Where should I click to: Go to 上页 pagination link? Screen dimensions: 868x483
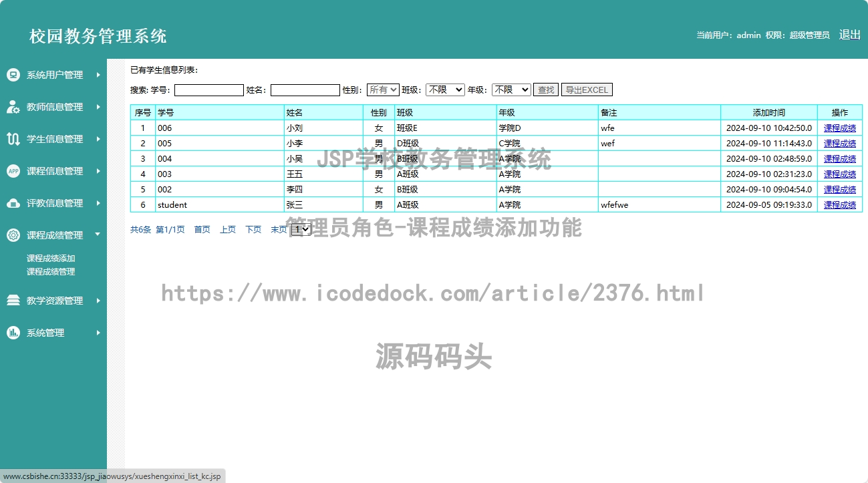228,229
